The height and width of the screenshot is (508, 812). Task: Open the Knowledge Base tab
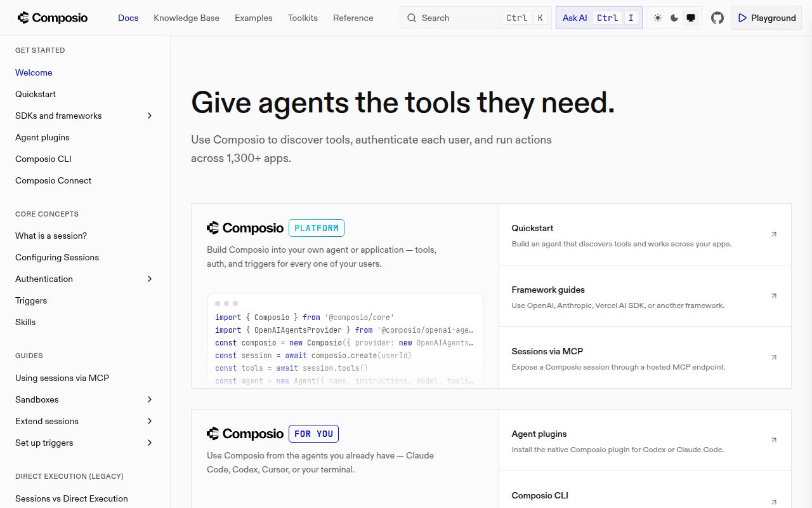tap(187, 18)
